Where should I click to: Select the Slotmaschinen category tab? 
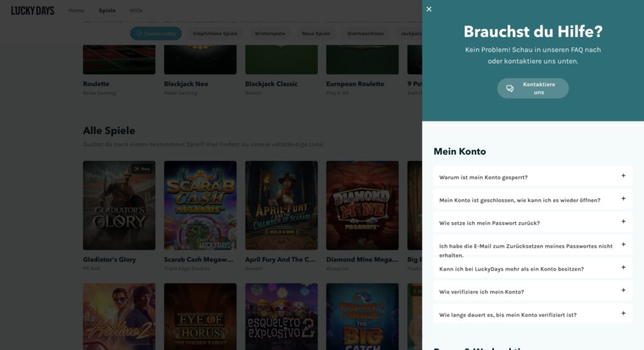[364, 33]
